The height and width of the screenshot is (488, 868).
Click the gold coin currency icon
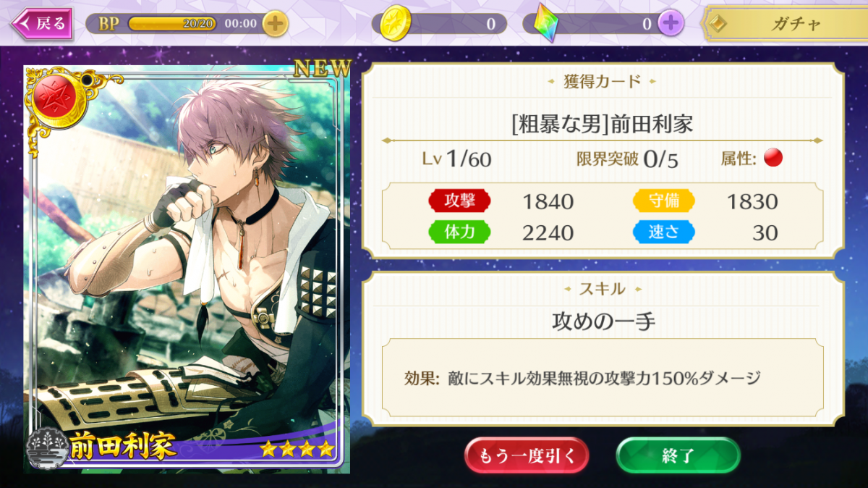[396, 23]
